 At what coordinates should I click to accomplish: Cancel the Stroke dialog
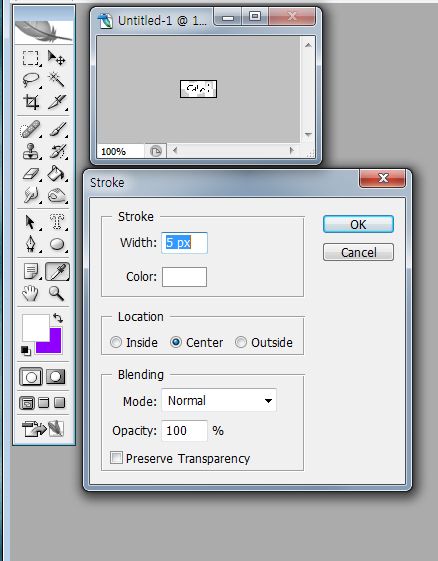(358, 252)
